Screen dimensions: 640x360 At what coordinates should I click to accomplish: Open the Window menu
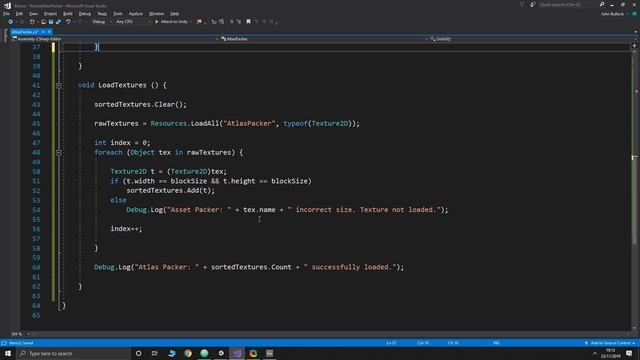coord(156,14)
